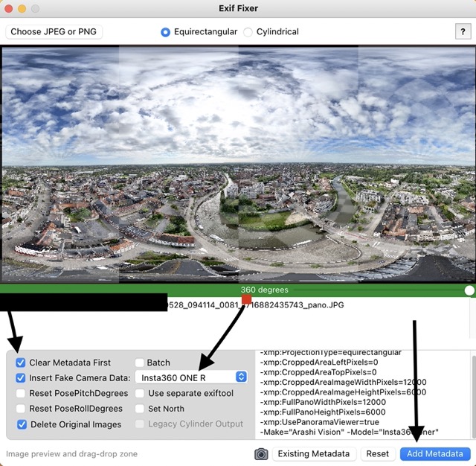Check Use separate exiftool option
476x466 pixels.
(x=141, y=394)
